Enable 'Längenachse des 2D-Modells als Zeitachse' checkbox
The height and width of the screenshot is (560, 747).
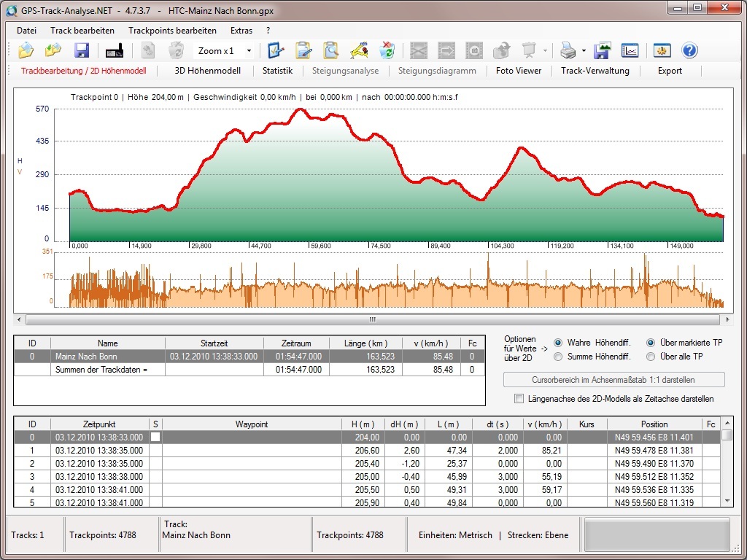519,399
